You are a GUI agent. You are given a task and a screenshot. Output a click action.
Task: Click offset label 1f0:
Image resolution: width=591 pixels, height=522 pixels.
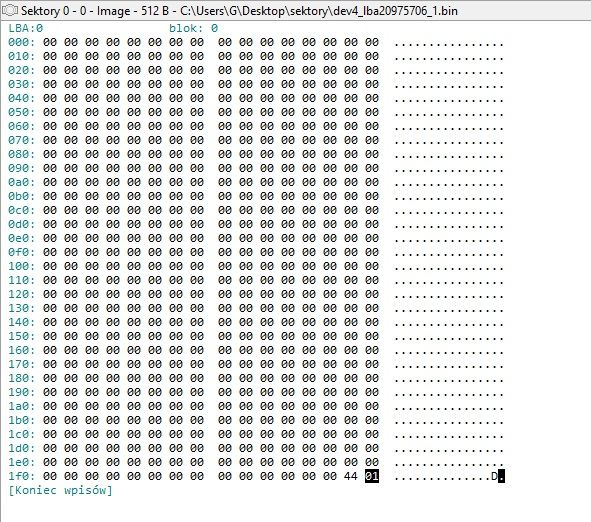[21, 476]
